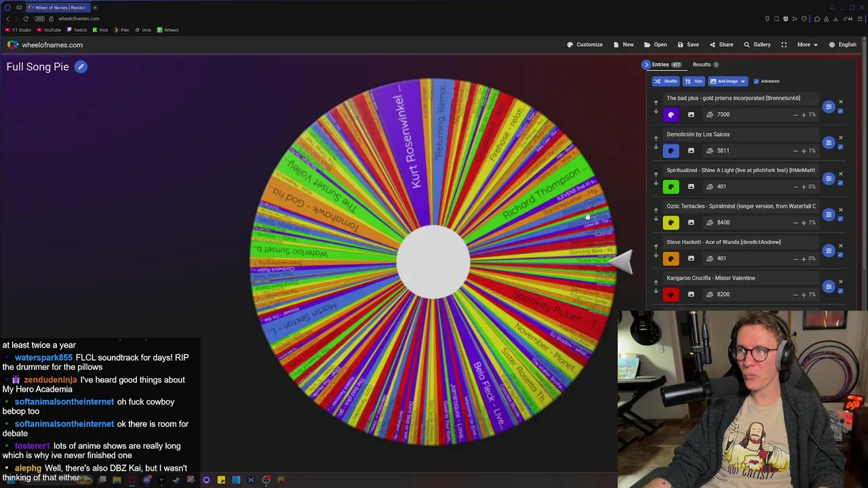Expand the More menu
868x488 pixels.
807,45
